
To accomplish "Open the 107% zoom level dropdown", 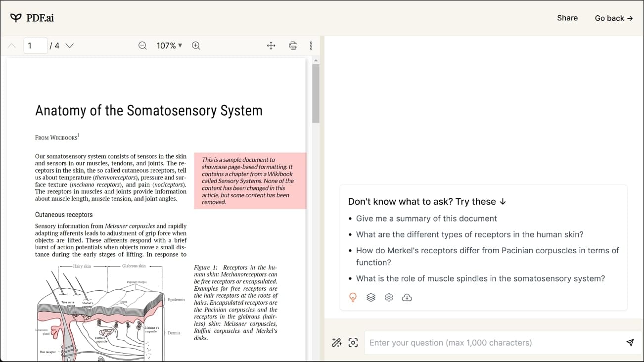I will (169, 45).
